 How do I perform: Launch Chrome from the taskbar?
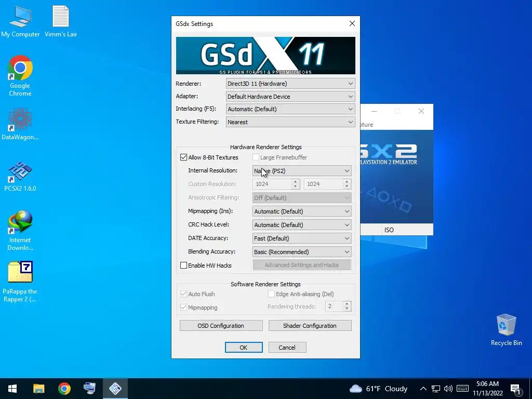(x=64, y=389)
